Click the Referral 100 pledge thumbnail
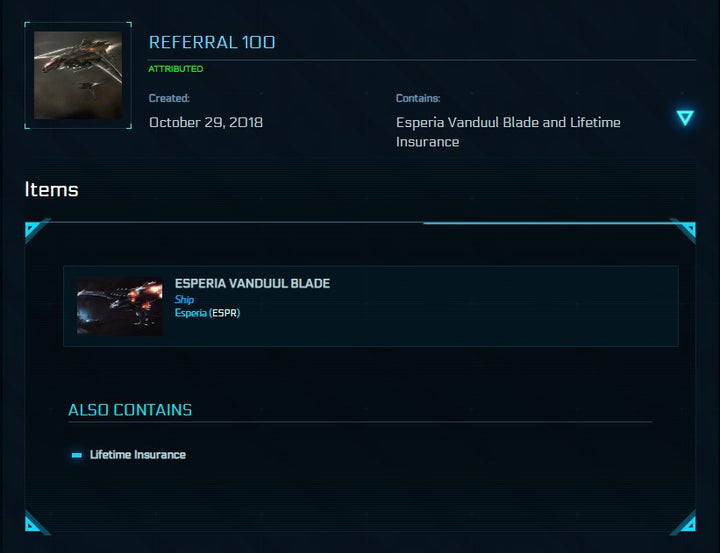720x553 pixels. [x=78, y=75]
